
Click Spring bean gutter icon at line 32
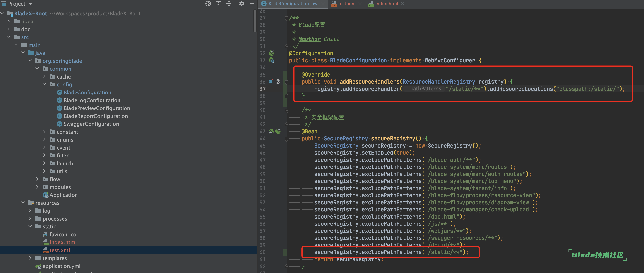(x=271, y=53)
